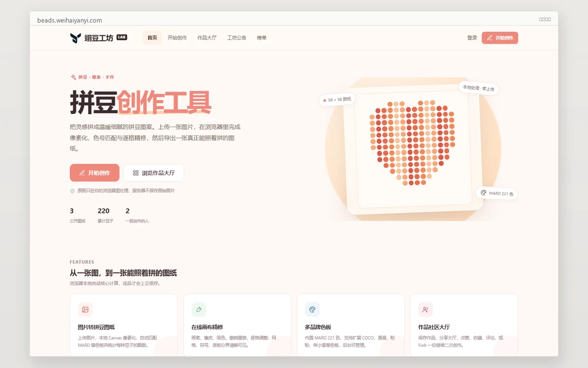588x368 pixels.
Task: Click the users icon on the 作品社区大厅 card
Action: pyautogui.click(x=426, y=310)
